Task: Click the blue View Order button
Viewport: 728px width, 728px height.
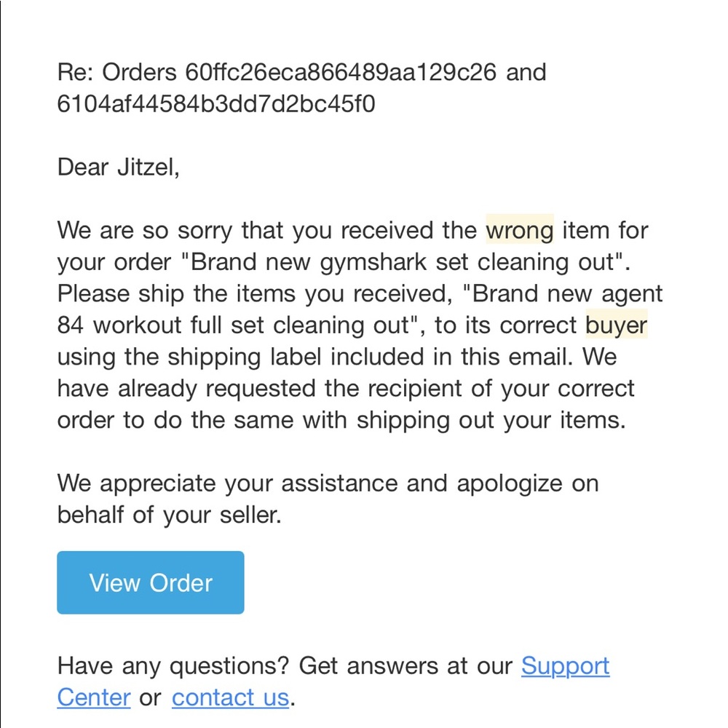Action: [x=151, y=582]
